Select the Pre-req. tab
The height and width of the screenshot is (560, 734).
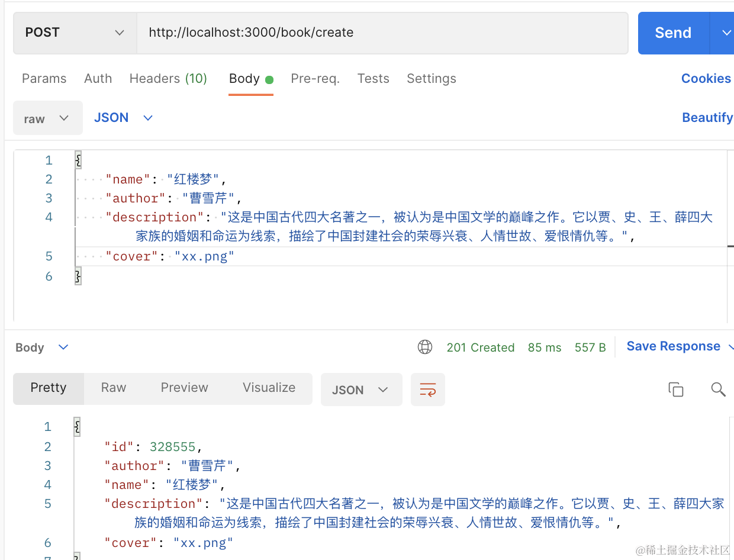tap(315, 79)
